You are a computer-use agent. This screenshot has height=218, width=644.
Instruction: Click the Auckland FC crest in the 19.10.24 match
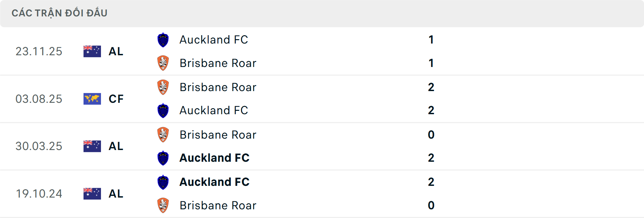pyautogui.click(x=163, y=182)
